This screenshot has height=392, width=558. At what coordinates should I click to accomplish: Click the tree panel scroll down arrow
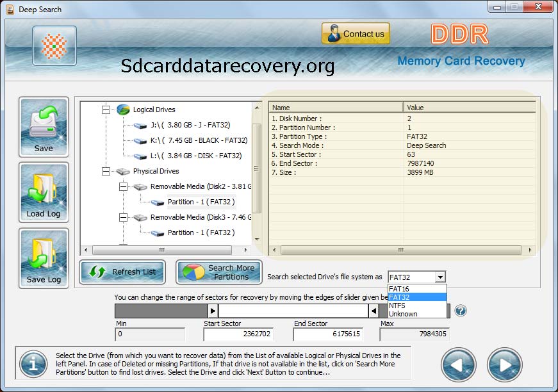pyautogui.click(x=257, y=240)
